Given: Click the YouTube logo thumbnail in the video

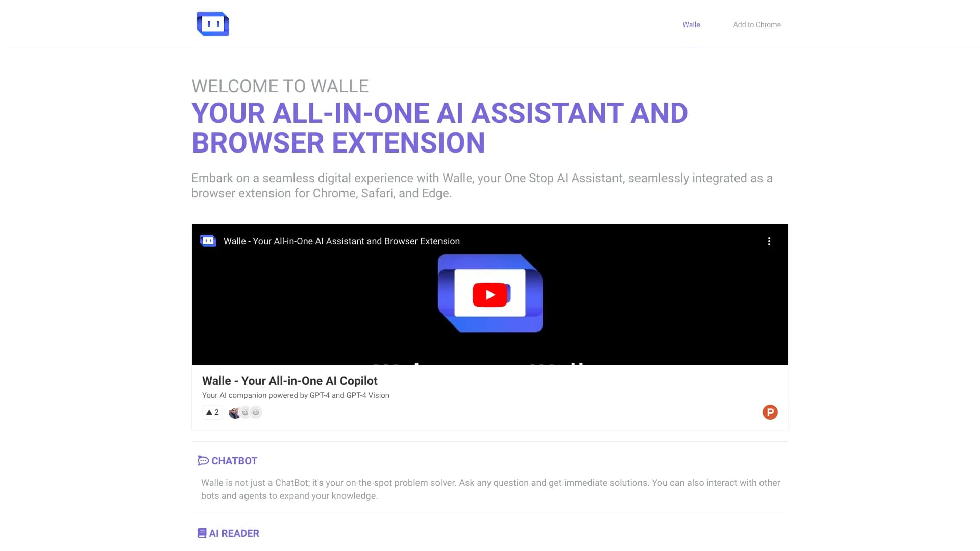Looking at the screenshot, I should [489, 294].
